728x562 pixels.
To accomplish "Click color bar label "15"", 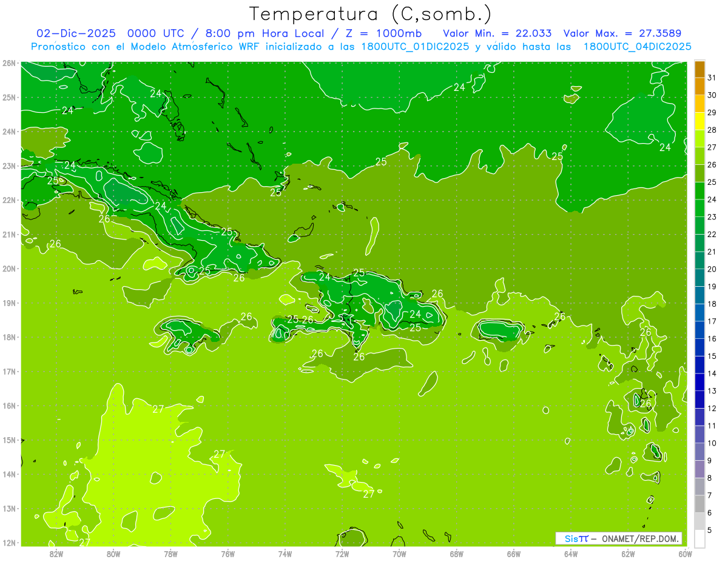I will click(x=712, y=356).
